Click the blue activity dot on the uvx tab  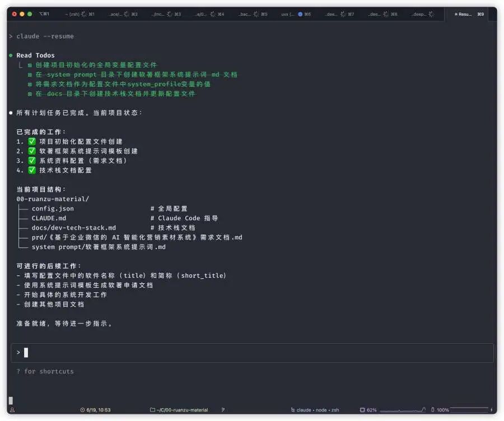click(x=300, y=14)
